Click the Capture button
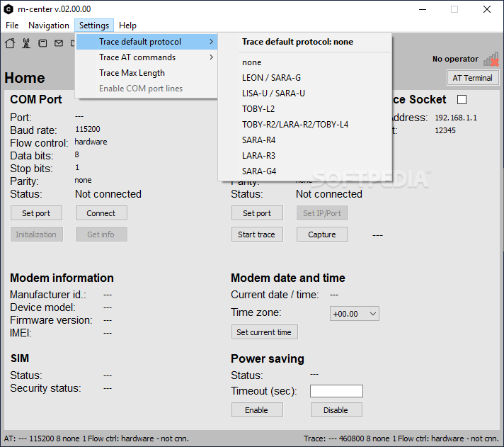Screen dimensions: 504x447 (322, 234)
